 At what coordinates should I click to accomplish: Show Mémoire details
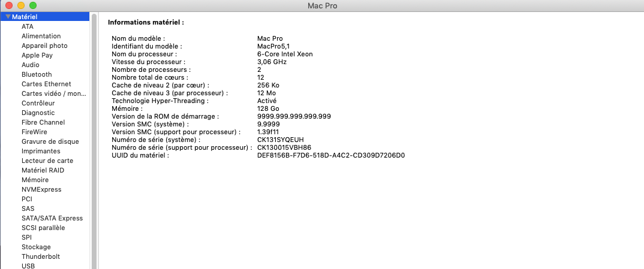(x=35, y=180)
